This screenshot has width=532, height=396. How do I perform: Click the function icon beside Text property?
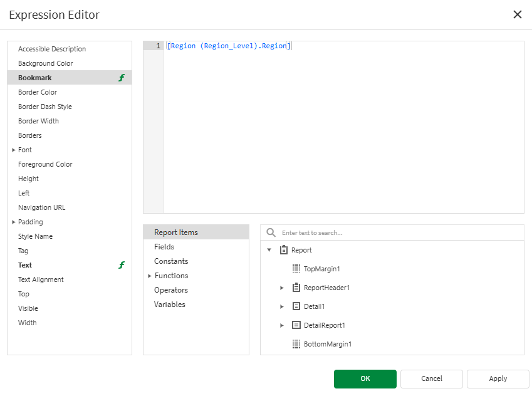[x=121, y=265]
